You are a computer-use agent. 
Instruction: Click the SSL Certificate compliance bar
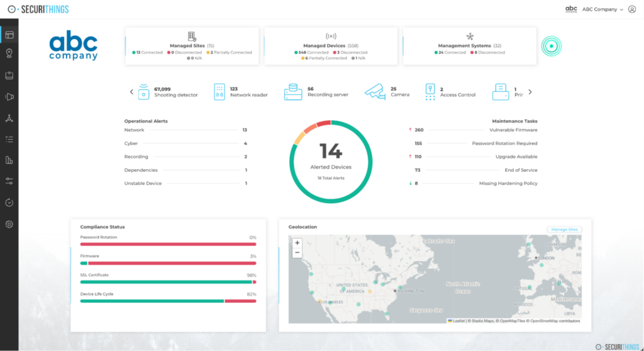click(168, 282)
